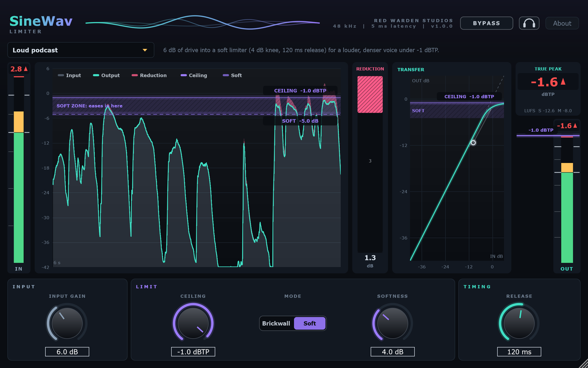Click the SineWav logo title
This screenshot has height=368, width=588.
point(41,21)
